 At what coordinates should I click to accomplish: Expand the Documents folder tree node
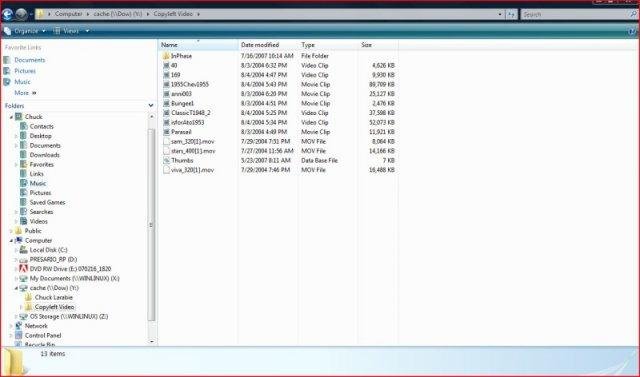pos(16,146)
